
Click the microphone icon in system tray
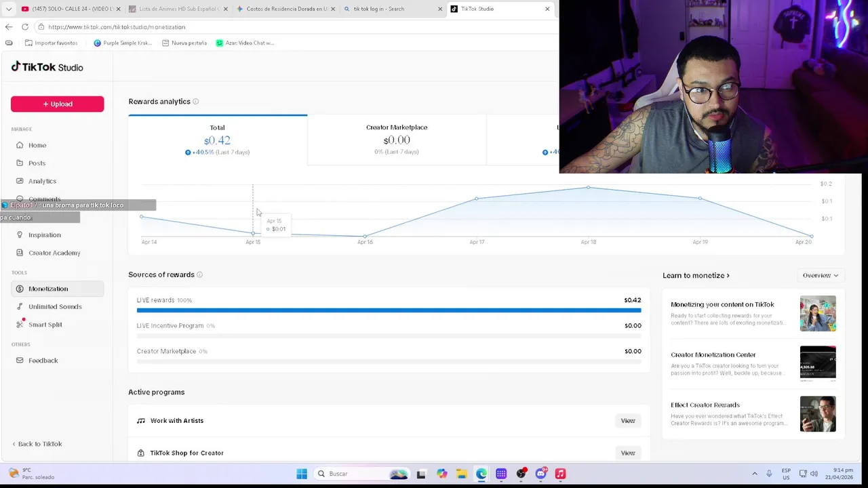[769, 473]
